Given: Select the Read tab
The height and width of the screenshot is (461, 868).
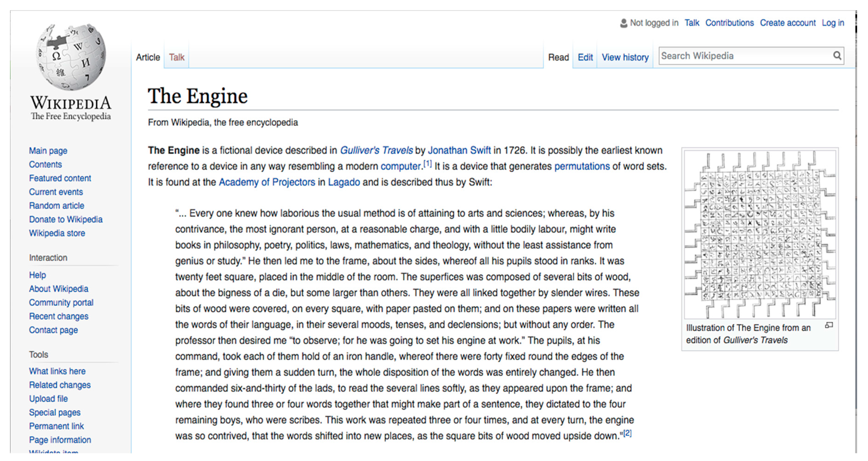Looking at the screenshot, I should pyautogui.click(x=558, y=57).
